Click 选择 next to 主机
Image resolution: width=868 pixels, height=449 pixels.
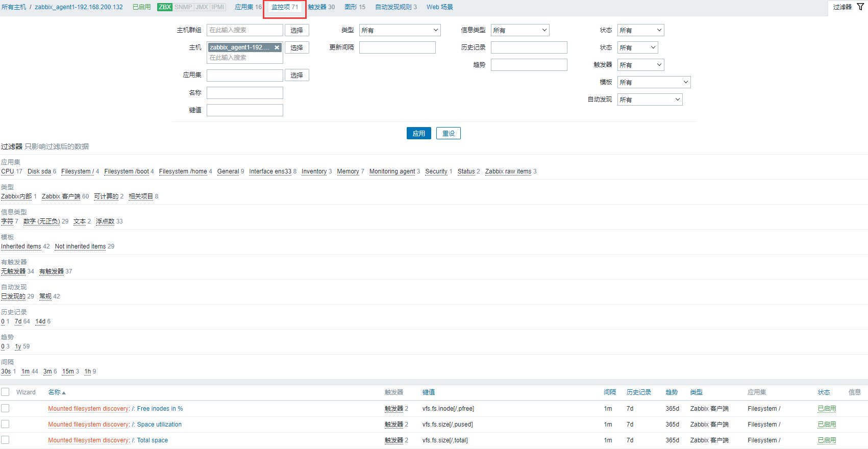pos(297,47)
